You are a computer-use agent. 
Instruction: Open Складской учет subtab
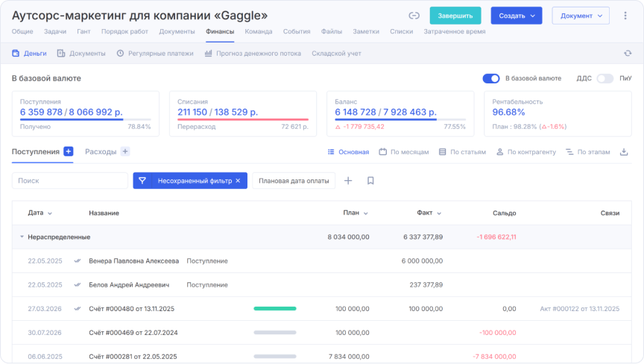click(x=336, y=54)
